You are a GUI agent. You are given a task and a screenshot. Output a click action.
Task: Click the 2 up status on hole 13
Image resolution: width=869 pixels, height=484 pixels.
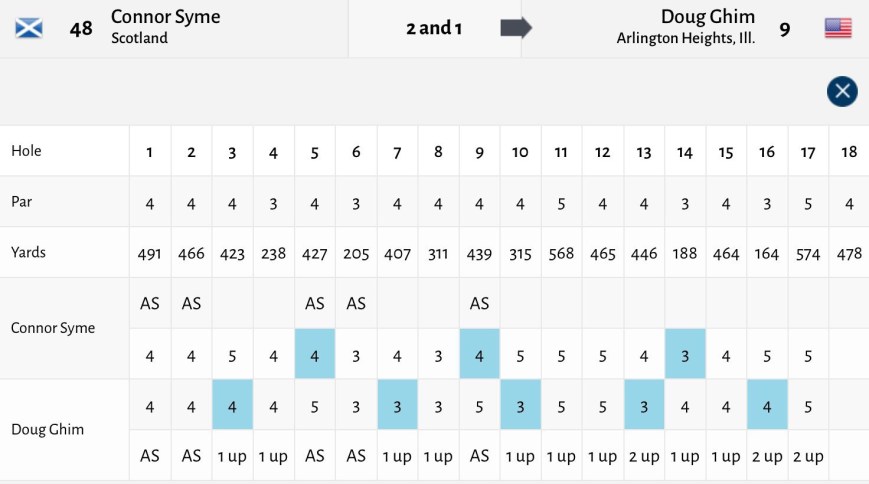[644, 456]
